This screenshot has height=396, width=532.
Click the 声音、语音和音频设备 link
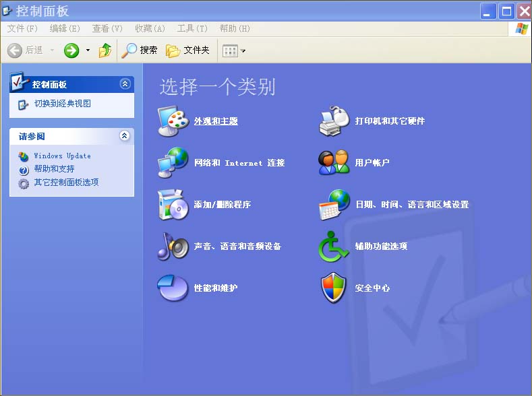coord(237,246)
